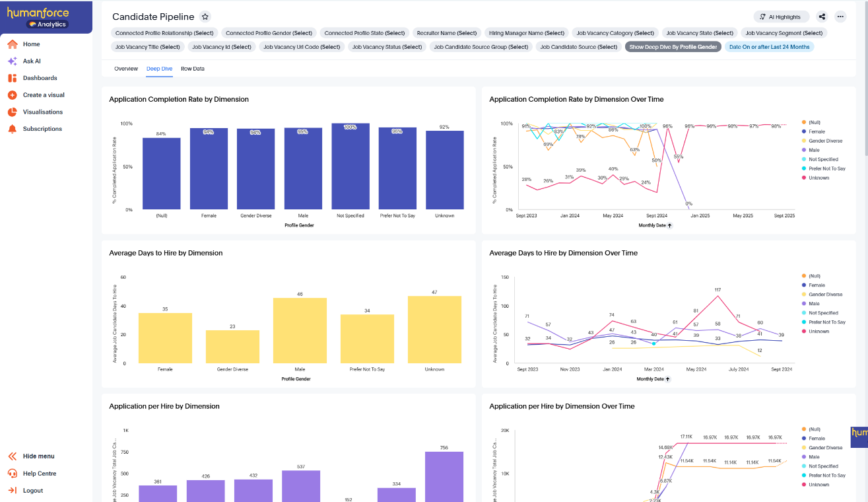Switch to the Row Data tab
Viewport: 868px width, 502px height.
(193, 69)
